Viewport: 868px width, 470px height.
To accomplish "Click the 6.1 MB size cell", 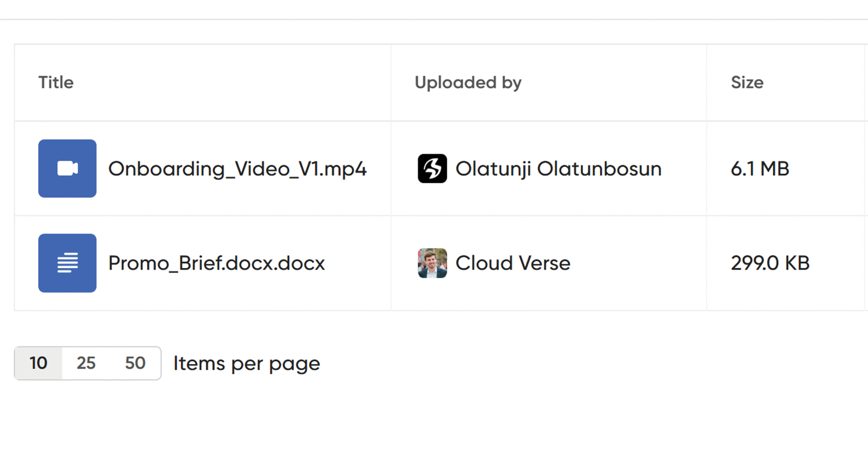I will click(760, 169).
